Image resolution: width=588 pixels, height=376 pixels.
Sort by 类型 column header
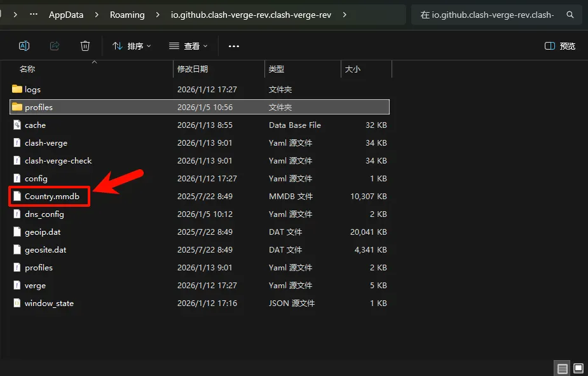(x=277, y=69)
